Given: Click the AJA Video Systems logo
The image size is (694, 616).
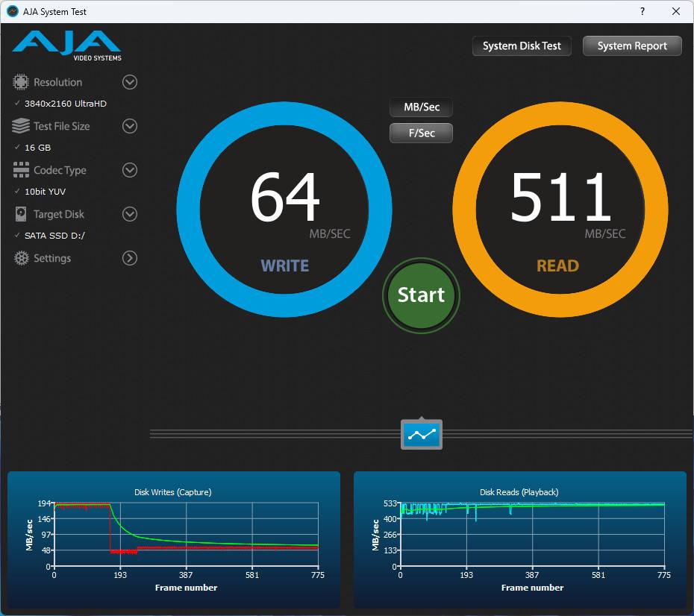Looking at the screenshot, I should tap(67, 45).
